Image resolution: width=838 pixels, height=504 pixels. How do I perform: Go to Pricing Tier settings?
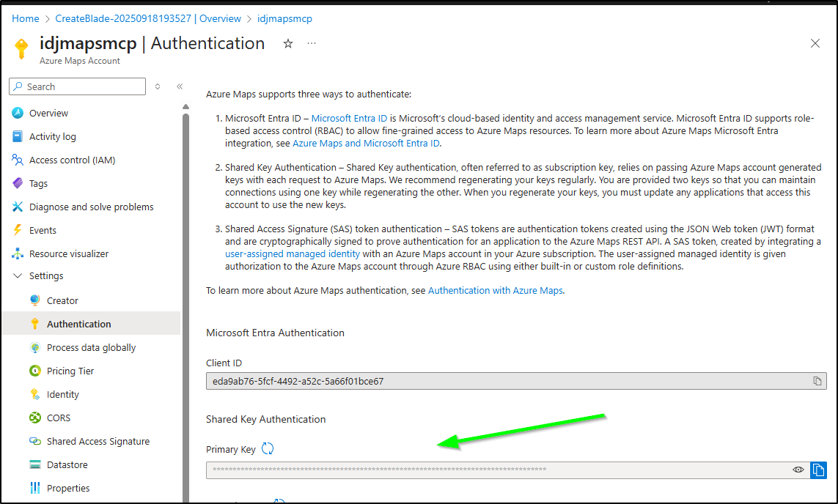coord(70,371)
